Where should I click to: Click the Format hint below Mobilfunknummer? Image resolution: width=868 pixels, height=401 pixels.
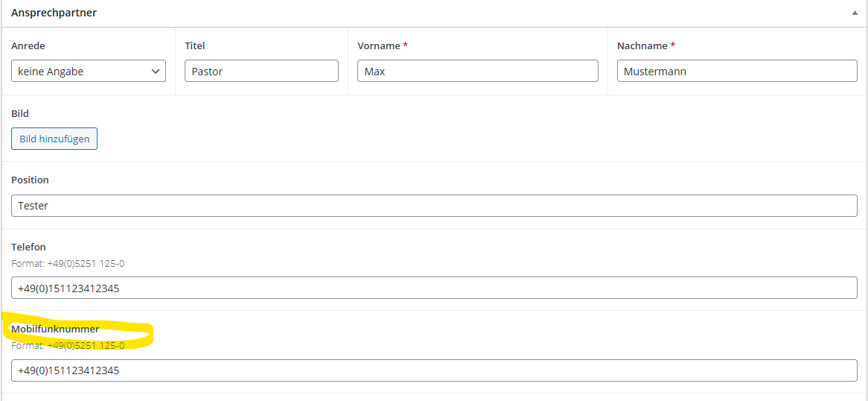tap(68, 345)
